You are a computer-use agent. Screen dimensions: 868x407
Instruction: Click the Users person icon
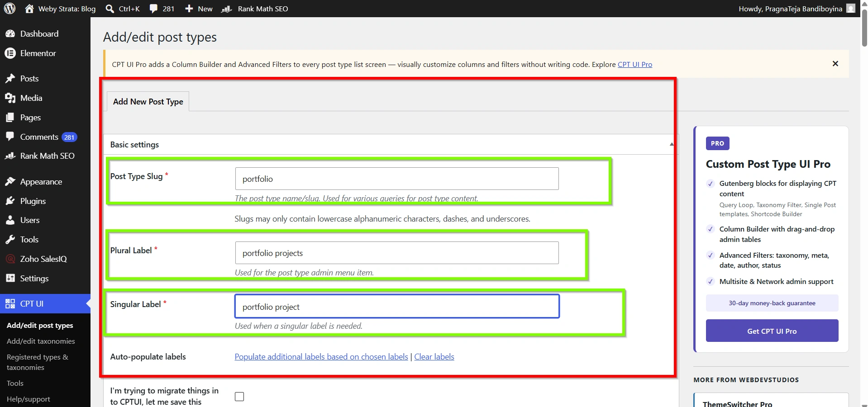[10, 220]
